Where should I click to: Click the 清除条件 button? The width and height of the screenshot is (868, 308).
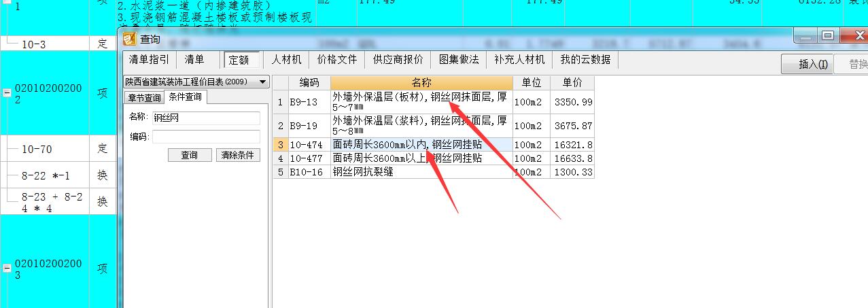238,155
